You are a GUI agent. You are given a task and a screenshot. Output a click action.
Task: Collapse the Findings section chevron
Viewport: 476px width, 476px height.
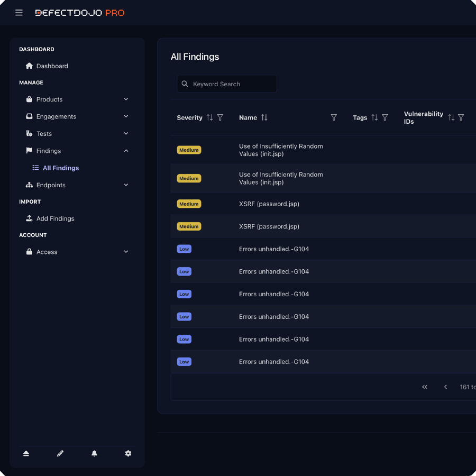click(x=126, y=151)
